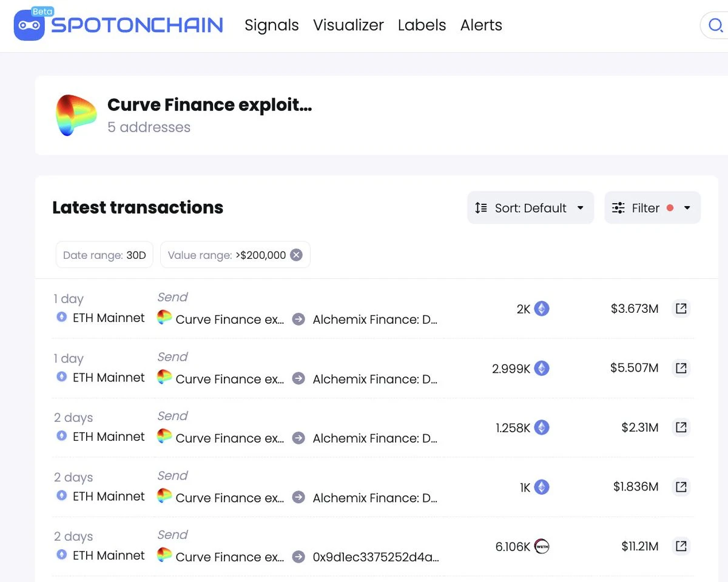This screenshot has height=582, width=728.
Task: Click Alchemix Finance recipient in the first row
Action: pos(374,319)
